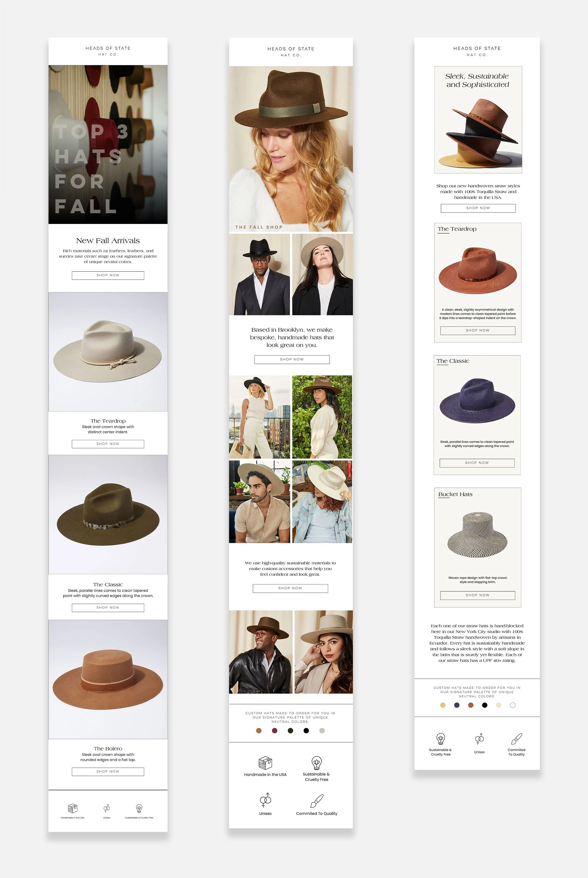This screenshot has width=588, height=878.
Task: Click Shop Now below The Bolero description
Action: (108, 771)
